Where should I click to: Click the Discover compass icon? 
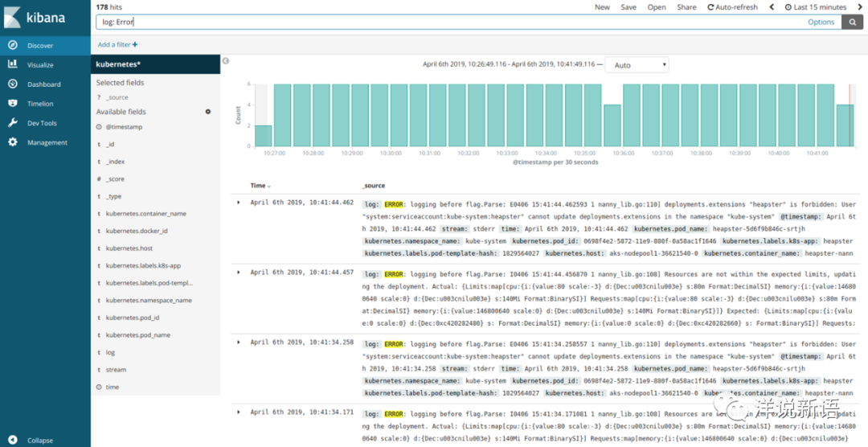(x=13, y=45)
